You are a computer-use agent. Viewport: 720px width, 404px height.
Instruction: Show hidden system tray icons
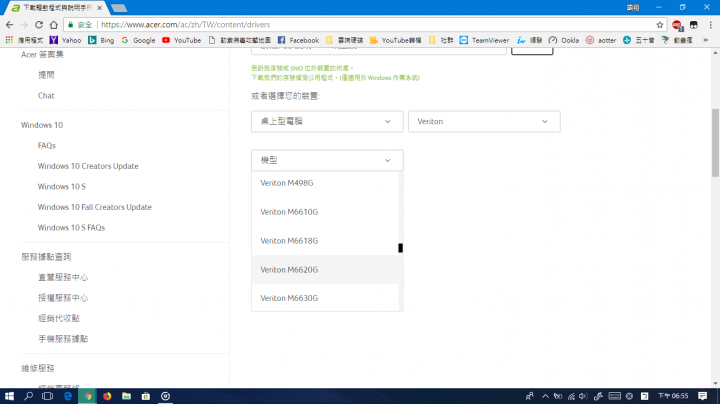[x=545, y=396]
